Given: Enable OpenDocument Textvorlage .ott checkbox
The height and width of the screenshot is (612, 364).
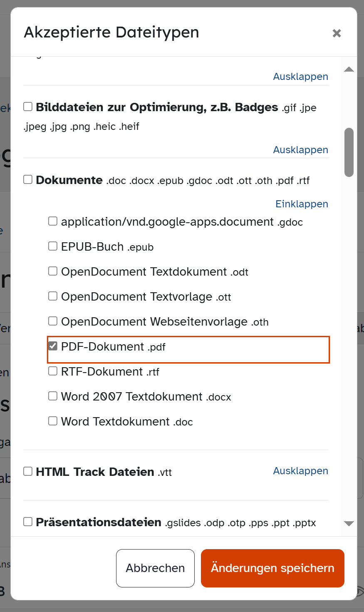Looking at the screenshot, I should 53,296.
